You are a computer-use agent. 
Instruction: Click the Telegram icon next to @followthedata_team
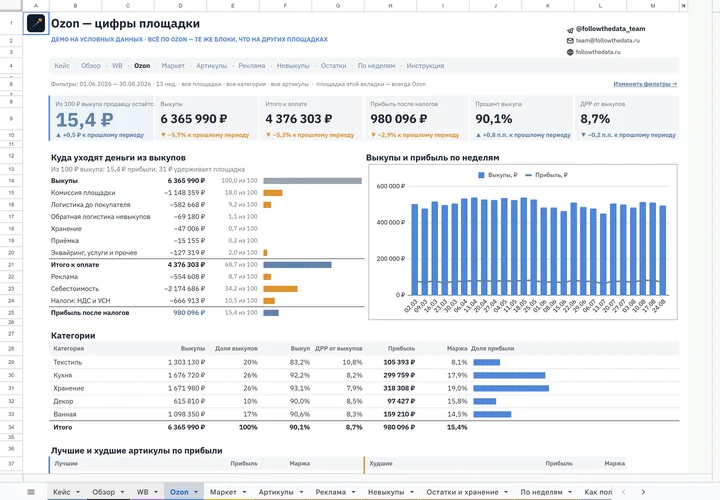tap(570, 29)
